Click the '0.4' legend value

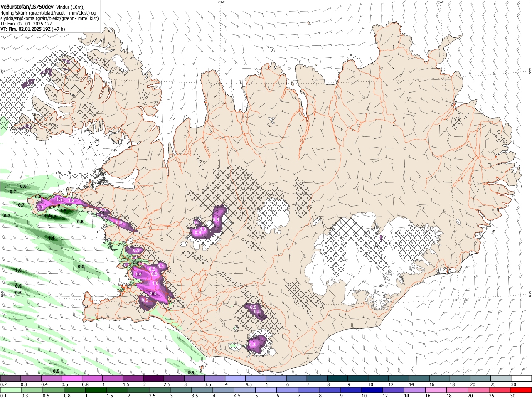44,384
